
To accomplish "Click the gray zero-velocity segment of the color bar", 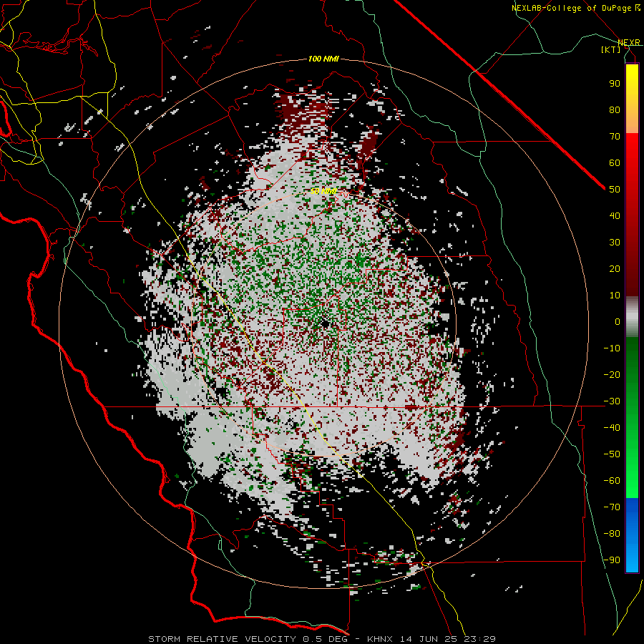I will point(632,317).
